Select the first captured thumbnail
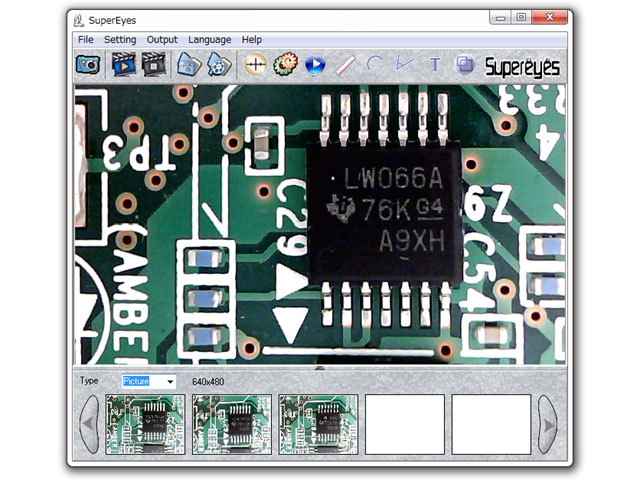Viewport: 640px width, 480px height. pyautogui.click(x=145, y=424)
